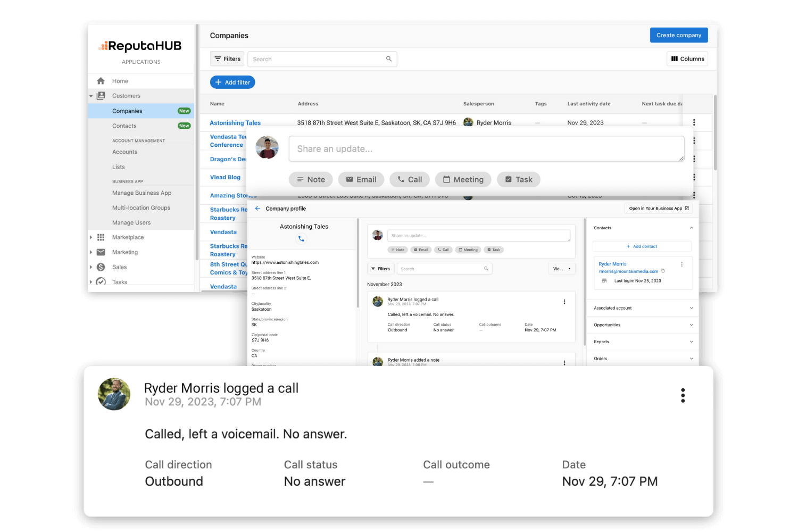Viewport: 798px width, 532px height.
Task: Click the large Email button under composer
Action: [361, 180]
